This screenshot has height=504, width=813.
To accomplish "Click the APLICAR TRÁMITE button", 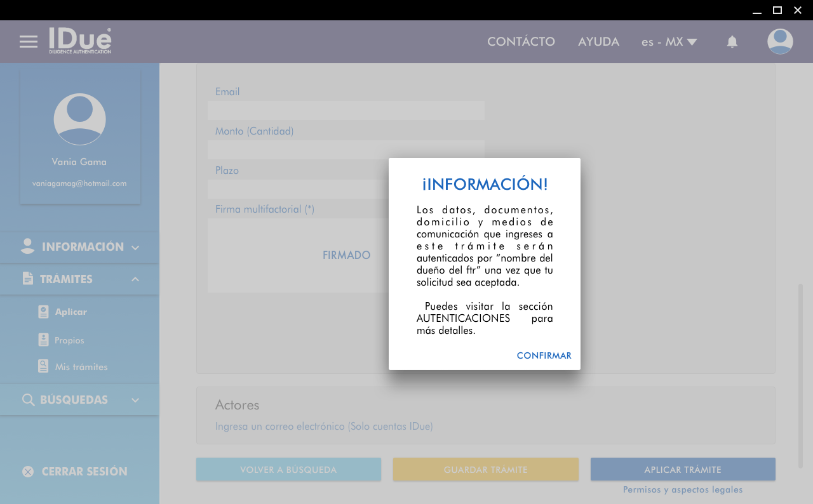I will [x=683, y=470].
